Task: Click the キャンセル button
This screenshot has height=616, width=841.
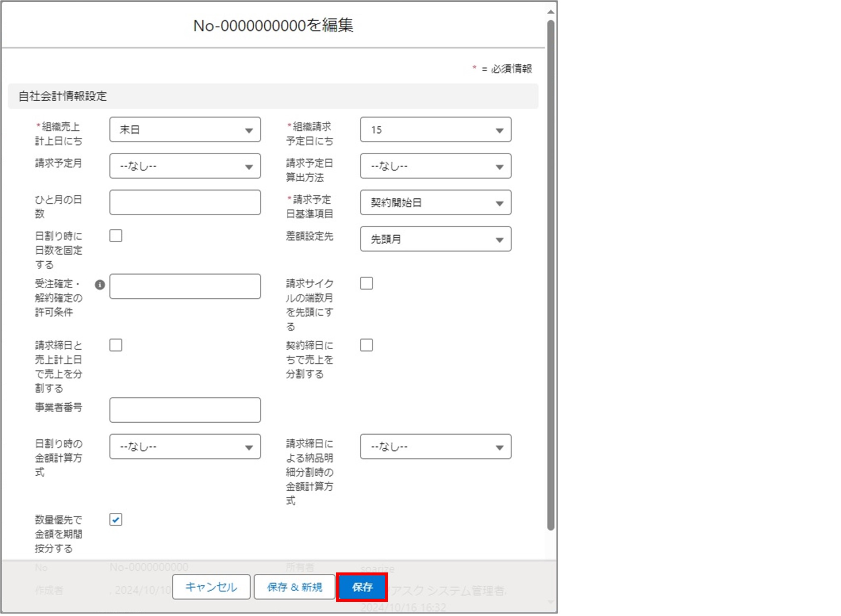Action: point(211,587)
